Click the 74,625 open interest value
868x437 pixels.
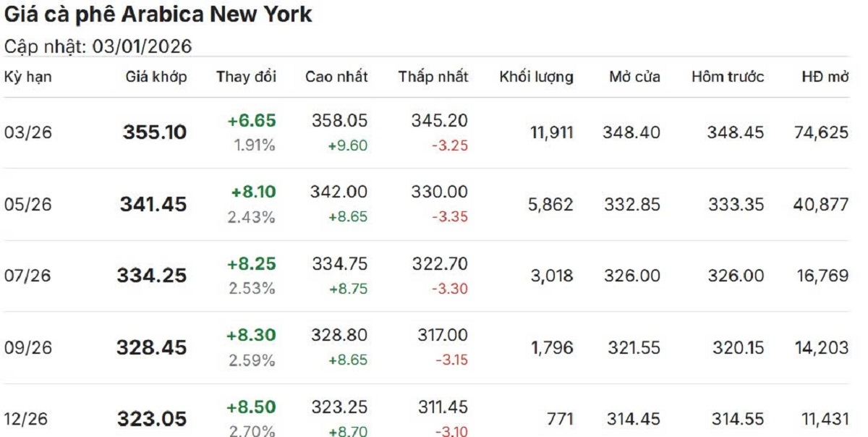click(821, 133)
